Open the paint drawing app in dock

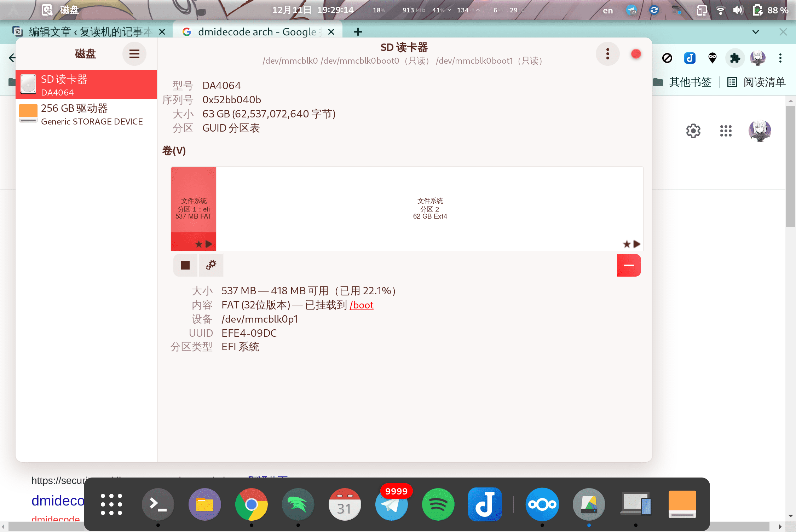coord(589,504)
